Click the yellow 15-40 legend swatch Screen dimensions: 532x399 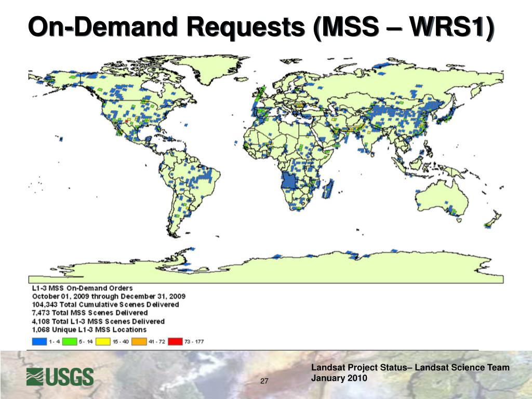(x=103, y=341)
